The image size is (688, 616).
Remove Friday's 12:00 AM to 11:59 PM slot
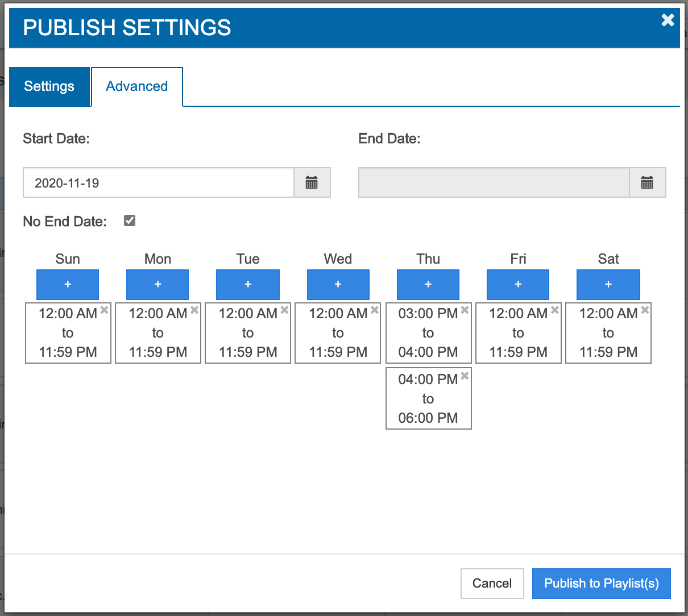coord(555,310)
